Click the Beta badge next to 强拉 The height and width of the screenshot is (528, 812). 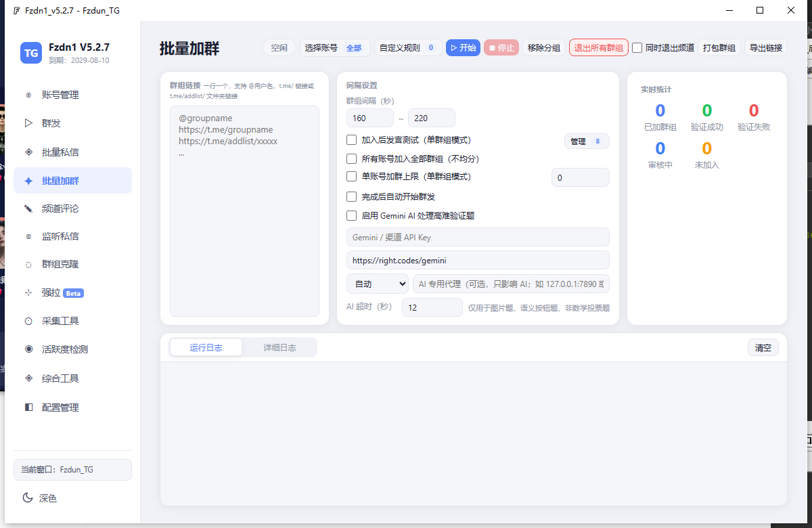tap(74, 293)
